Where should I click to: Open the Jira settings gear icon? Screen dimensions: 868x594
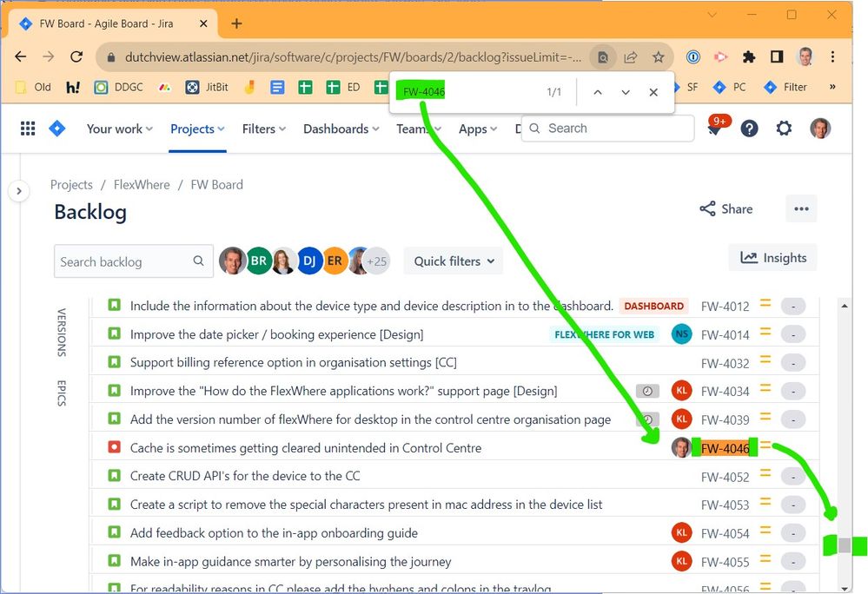coord(784,129)
